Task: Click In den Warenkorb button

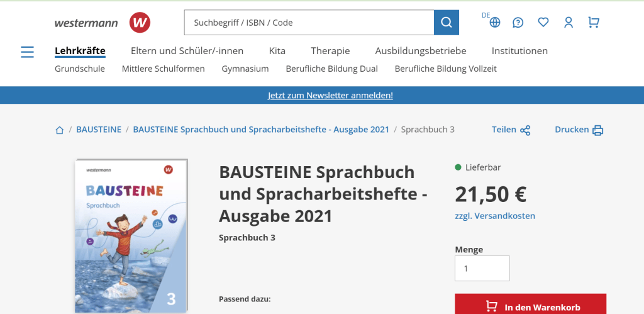Action: [x=530, y=304]
